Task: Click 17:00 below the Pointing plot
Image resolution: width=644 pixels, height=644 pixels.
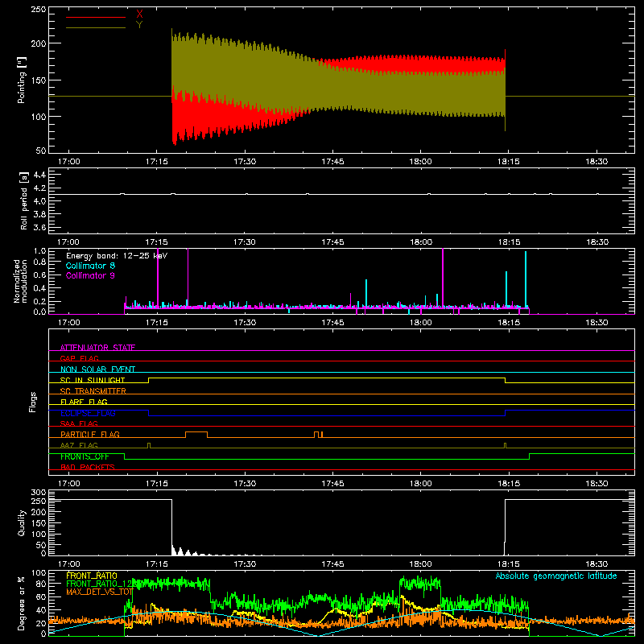Action: coord(68,162)
